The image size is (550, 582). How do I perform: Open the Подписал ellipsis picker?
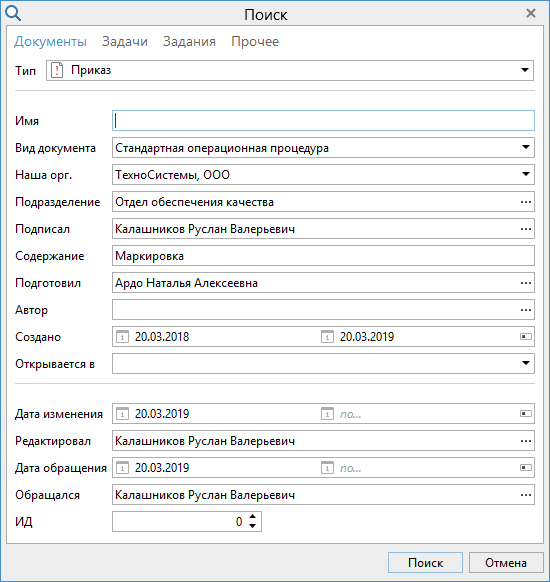tap(526, 229)
